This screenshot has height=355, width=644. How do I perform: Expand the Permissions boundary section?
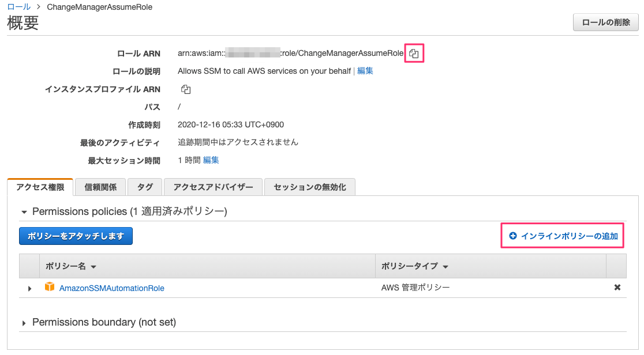24,322
